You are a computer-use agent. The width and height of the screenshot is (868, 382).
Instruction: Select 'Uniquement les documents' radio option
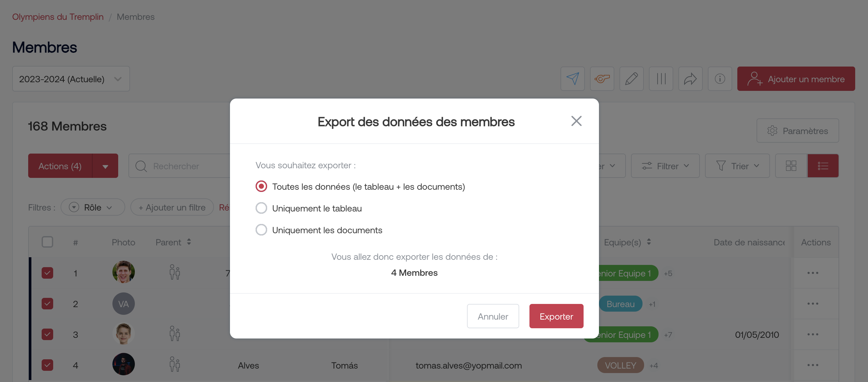click(261, 230)
